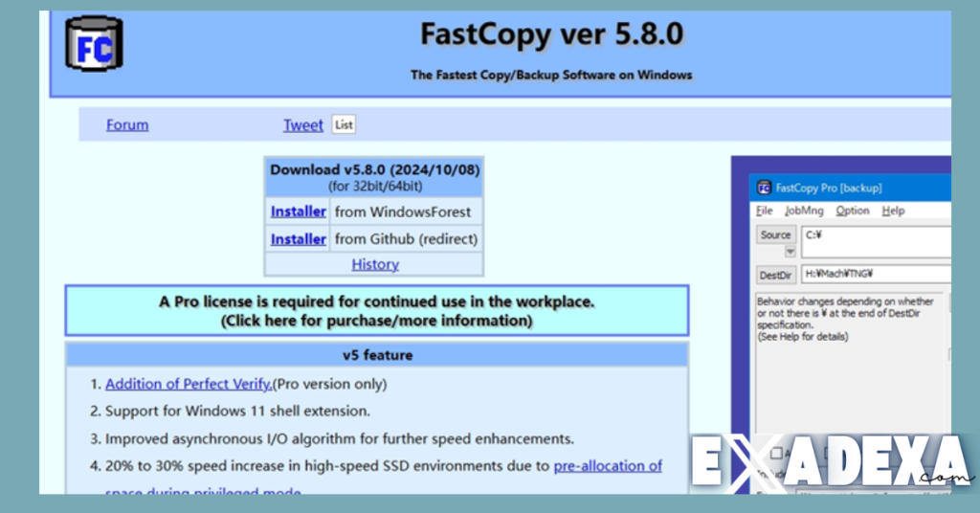The image size is (980, 513).
Task: Click the FastCopy Pro window title icon
Action: [x=763, y=188]
